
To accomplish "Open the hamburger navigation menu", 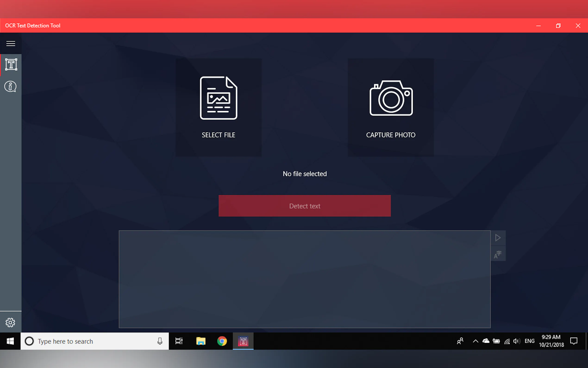I will coord(10,44).
